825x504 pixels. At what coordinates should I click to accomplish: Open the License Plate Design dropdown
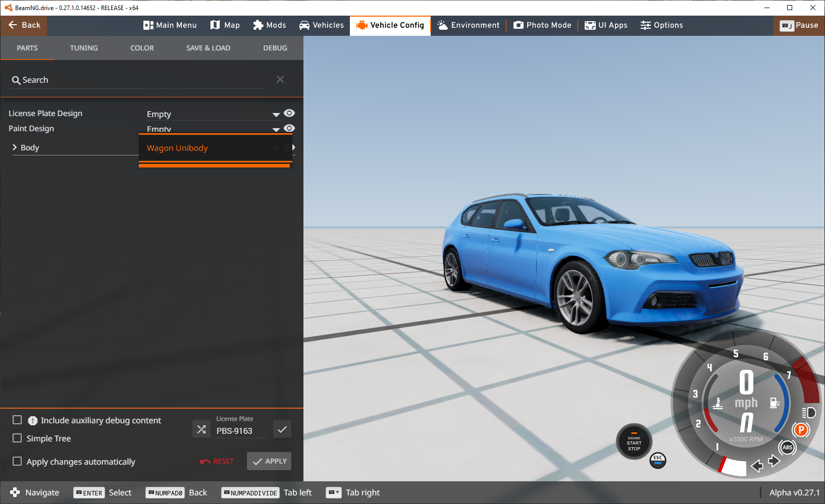click(x=213, y=114)
